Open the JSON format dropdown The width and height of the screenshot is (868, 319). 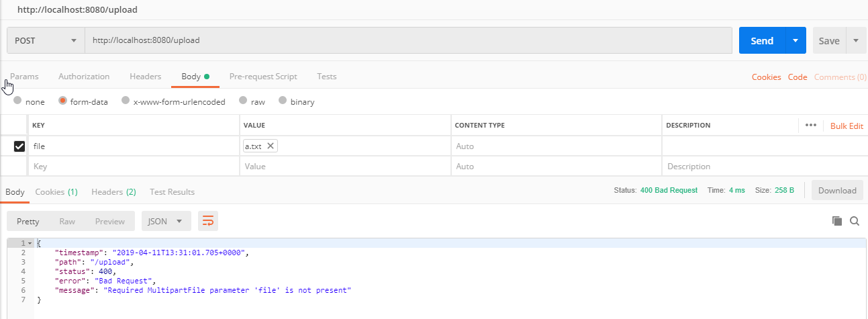166,221
